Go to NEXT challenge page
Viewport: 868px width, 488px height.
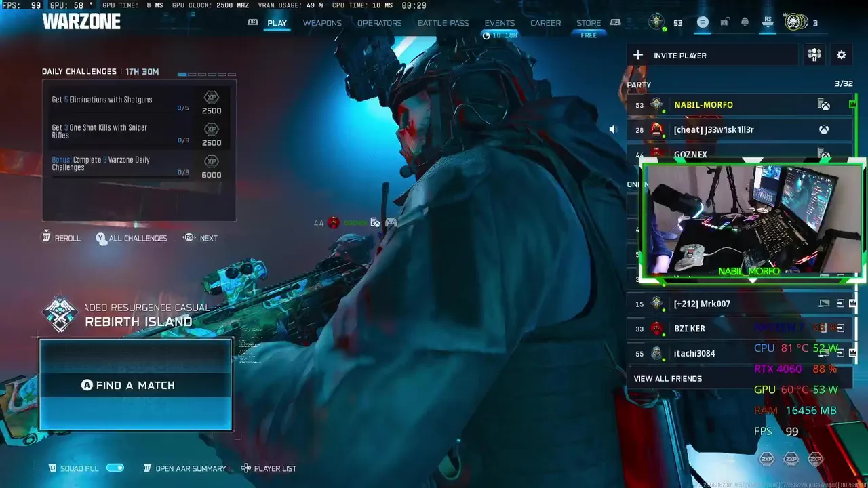coord(200,238)
